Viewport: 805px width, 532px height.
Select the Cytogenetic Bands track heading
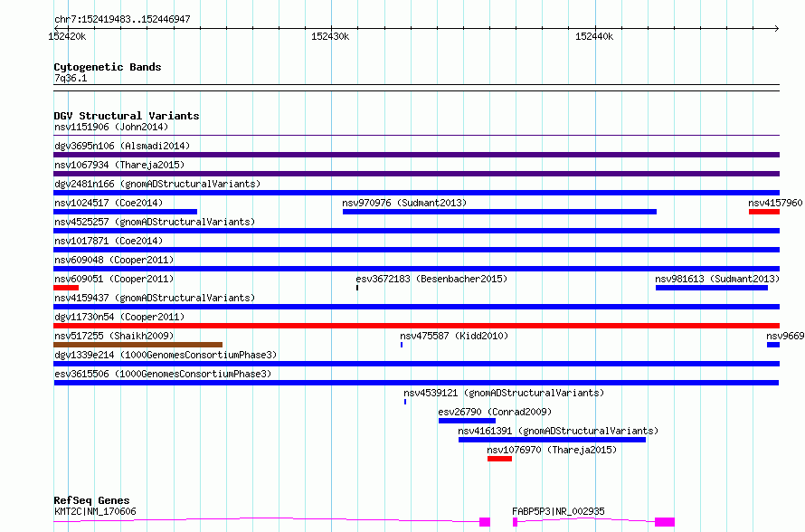point(108,67)
